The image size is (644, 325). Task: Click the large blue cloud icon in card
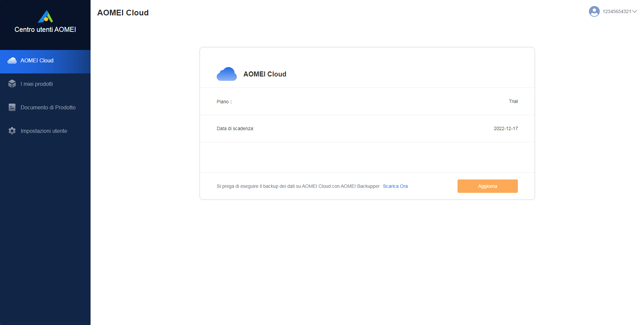[227, 74]
